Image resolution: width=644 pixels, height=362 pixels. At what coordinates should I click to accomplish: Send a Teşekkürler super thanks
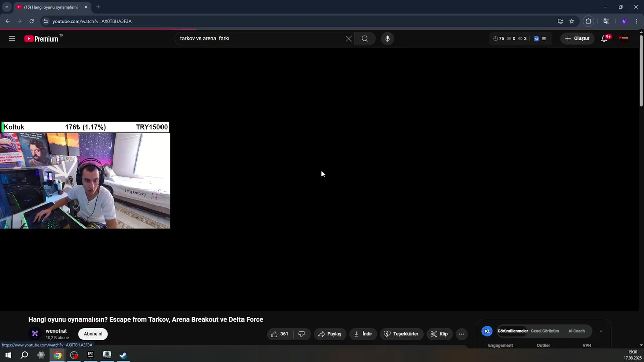pos(401,334)
